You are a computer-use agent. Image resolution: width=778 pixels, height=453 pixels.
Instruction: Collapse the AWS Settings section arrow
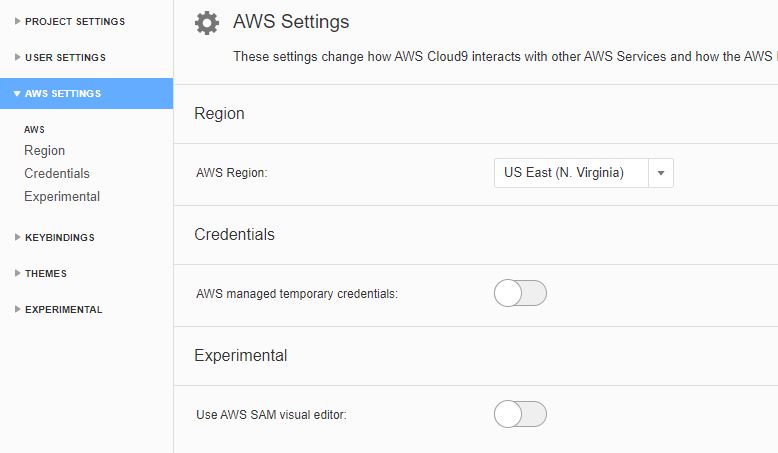pyautogui.click(x=17, y=93)
